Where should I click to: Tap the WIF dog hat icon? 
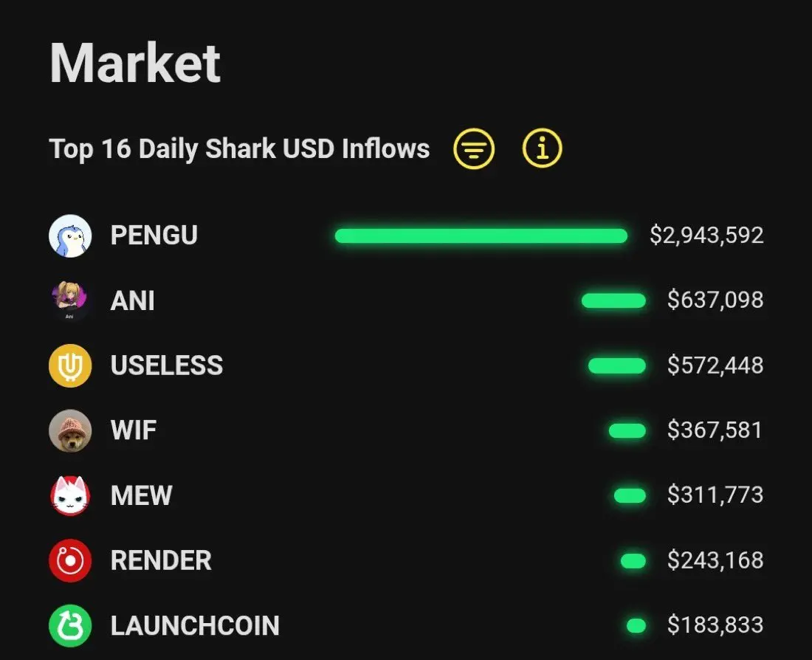[x=70, y=430]
